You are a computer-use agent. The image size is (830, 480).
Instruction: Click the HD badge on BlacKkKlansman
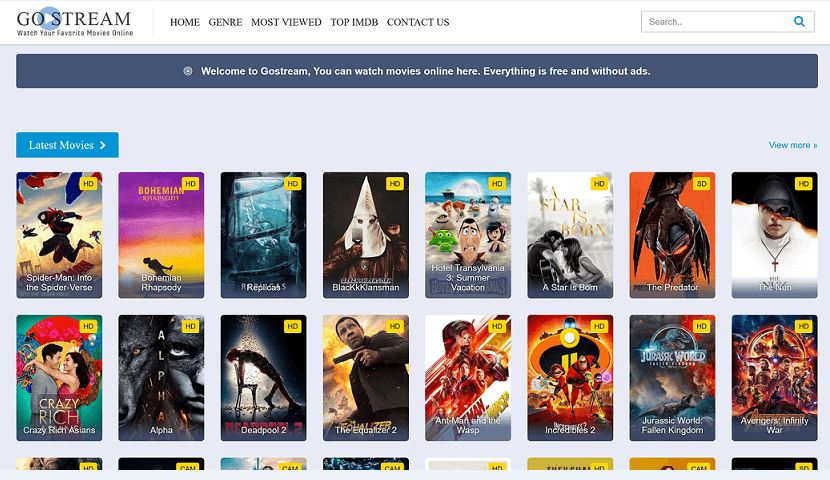click(x=395, y=184)
